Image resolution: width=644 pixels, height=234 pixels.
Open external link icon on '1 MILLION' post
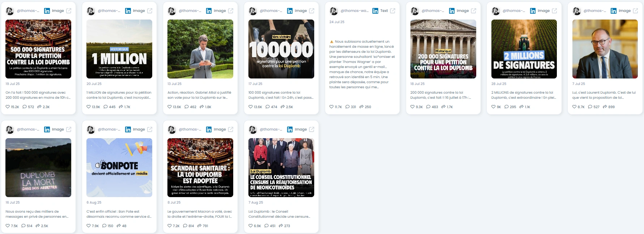150,11
